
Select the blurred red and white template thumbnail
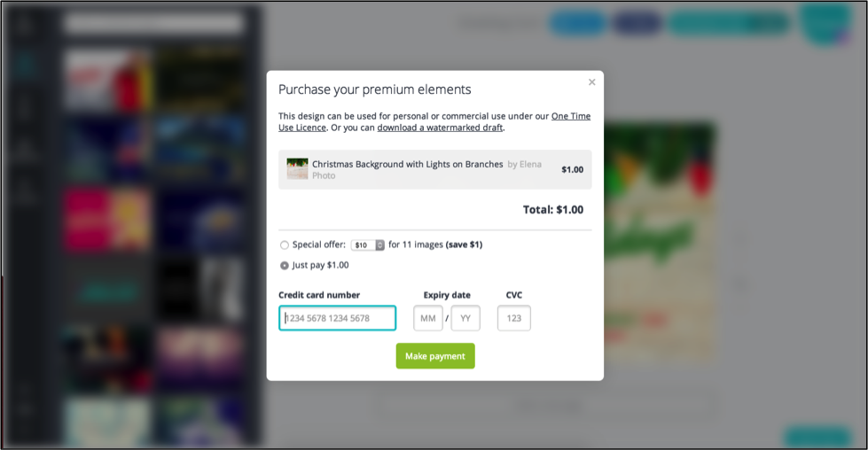pyautogui.click(x=108, y=78)
